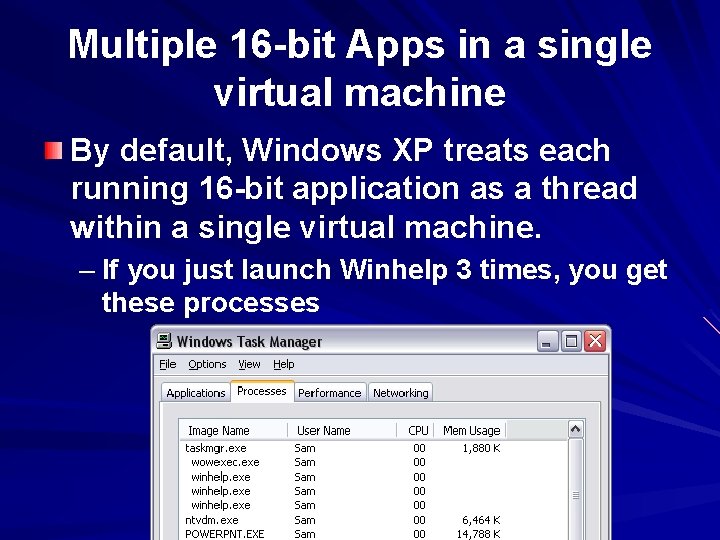This screenshot has width=720, height=540.
Task: Switch to the Applications tab
Action: tap(196, 393)
